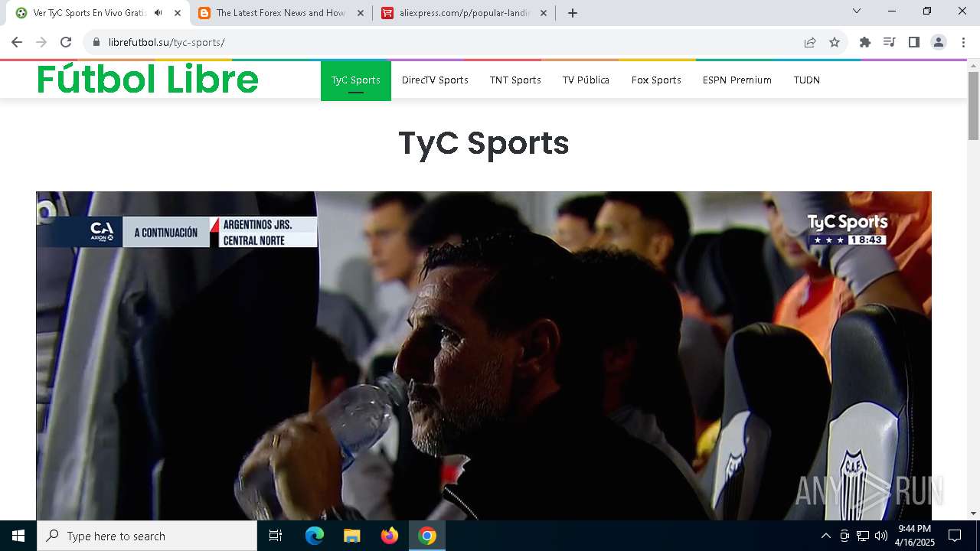The height and width of the screenshot is (551, 980).
Task: Open Task View on the taskbar
Action: coord(276,536)
